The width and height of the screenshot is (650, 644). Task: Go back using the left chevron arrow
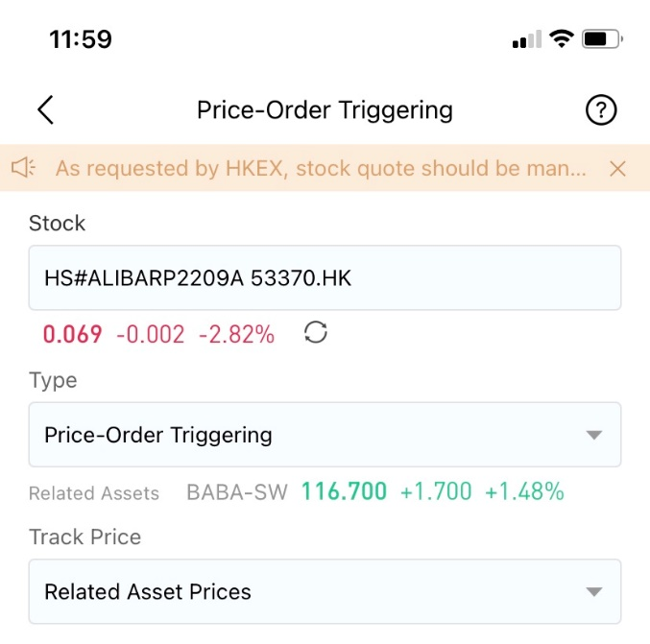pos(45,109)
